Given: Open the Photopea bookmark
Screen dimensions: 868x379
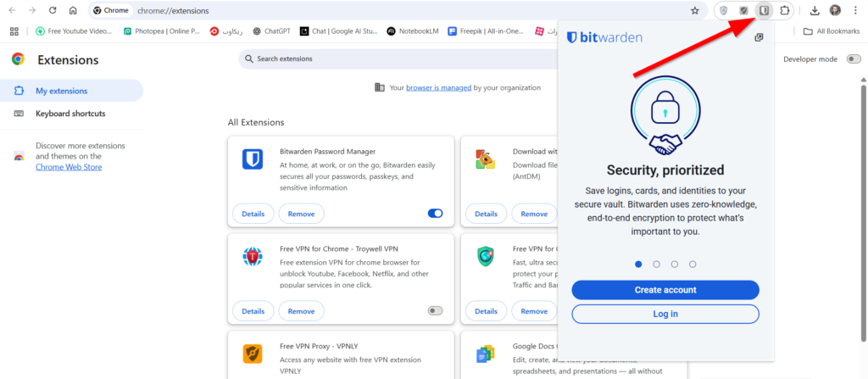Looking at the screenshot, I should coord(162,31).
